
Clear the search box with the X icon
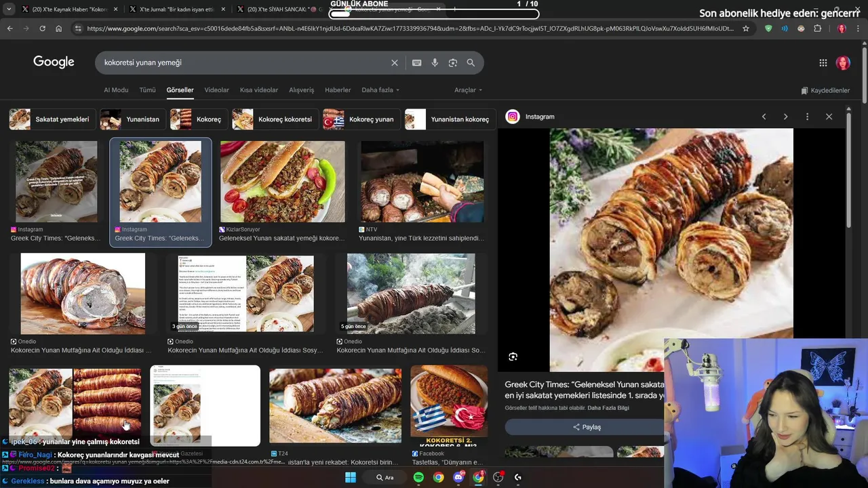(395, 62)
